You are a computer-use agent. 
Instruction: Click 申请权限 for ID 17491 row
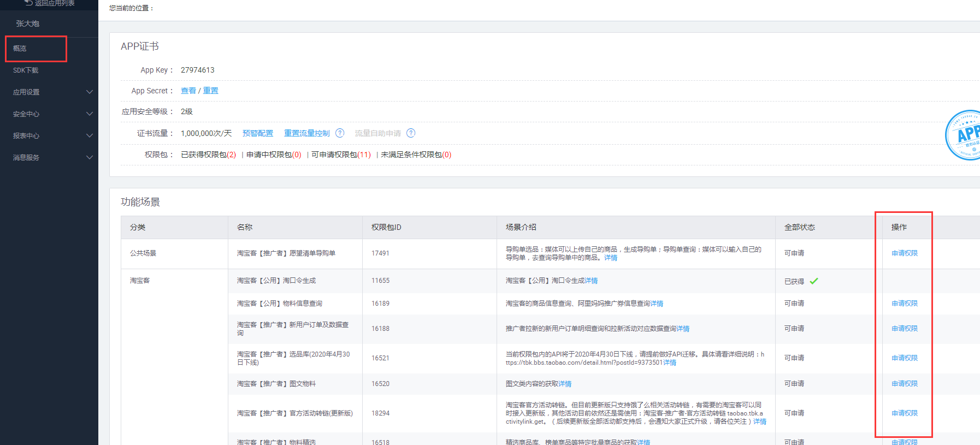tap(905, 253)
